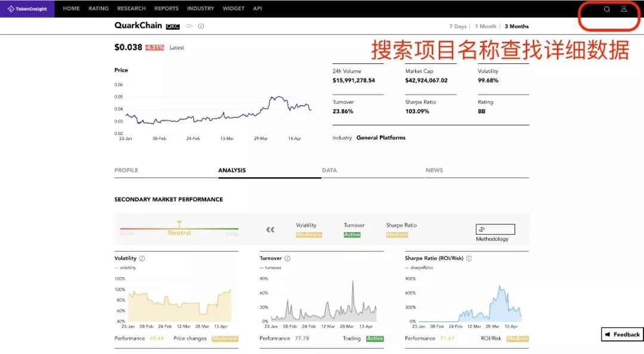644x354 pixels.
Task: Click the Feedback megaphone button
Action: (622, 334)
